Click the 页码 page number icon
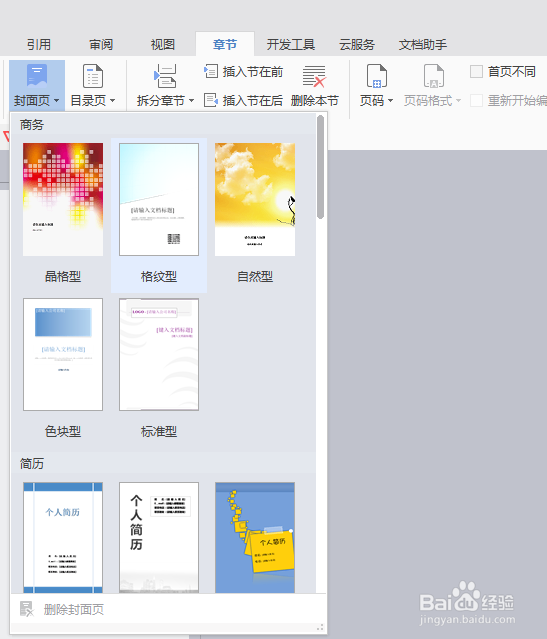547x639 pixels. coord(377,76)
